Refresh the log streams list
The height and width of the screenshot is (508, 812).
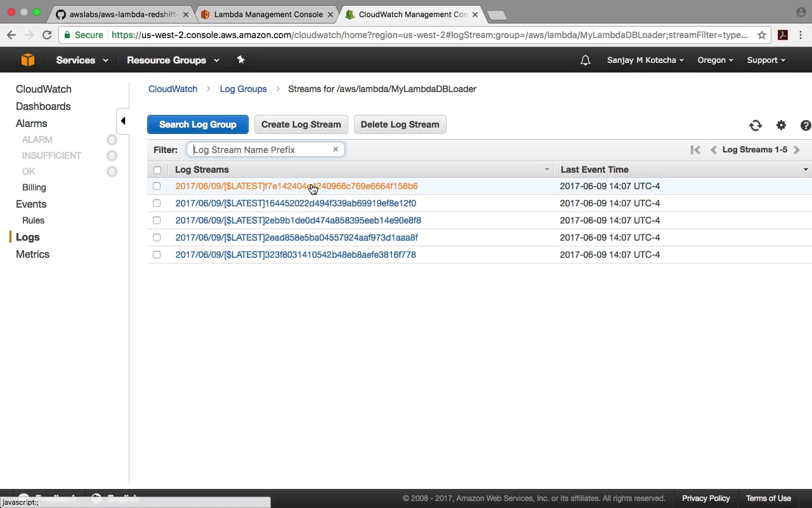(x=755, y=125)
